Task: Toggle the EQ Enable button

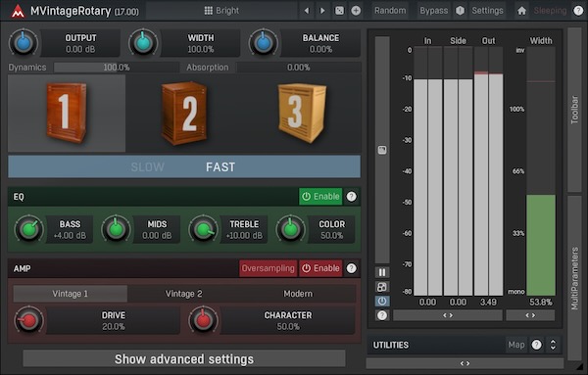Action: tap(320, 196)
